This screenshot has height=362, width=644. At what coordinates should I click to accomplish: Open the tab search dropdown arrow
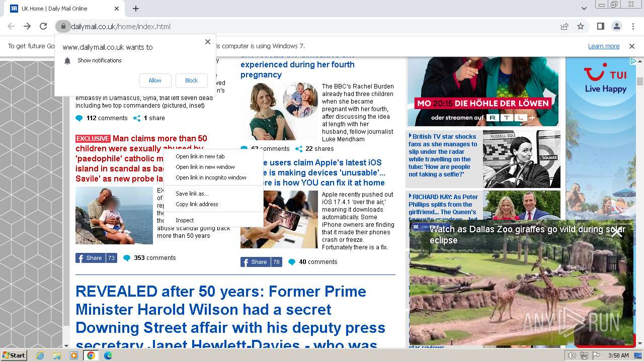pyautogui.click(x=584, y=9)
